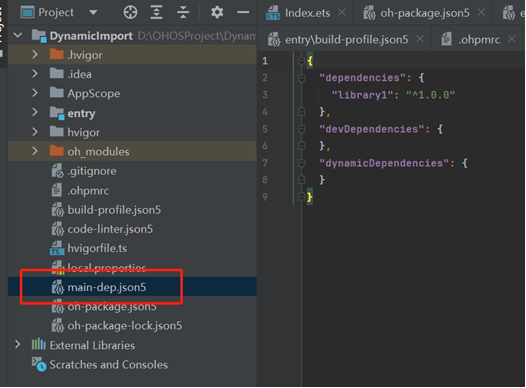The width and height of the screenshot is (526, 388).
Task: Click the Scratches and Consoles icon
Action: (39, 365)
